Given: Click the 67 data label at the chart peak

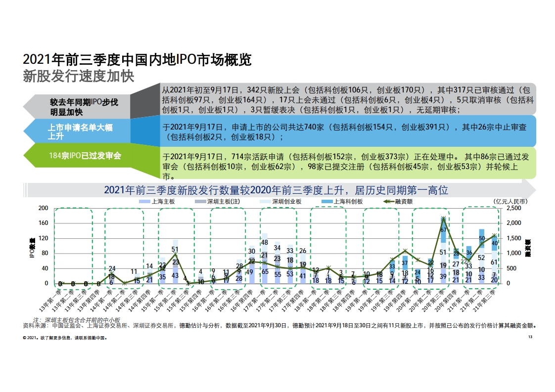Looking at the screenshot, I should [444, 229].
